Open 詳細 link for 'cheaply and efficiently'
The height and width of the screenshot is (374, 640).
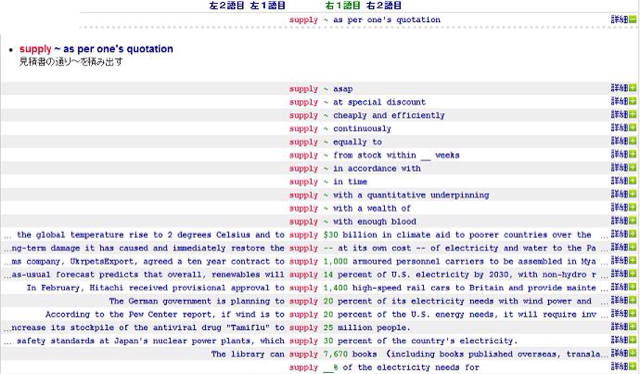click(x=620, y=114)
